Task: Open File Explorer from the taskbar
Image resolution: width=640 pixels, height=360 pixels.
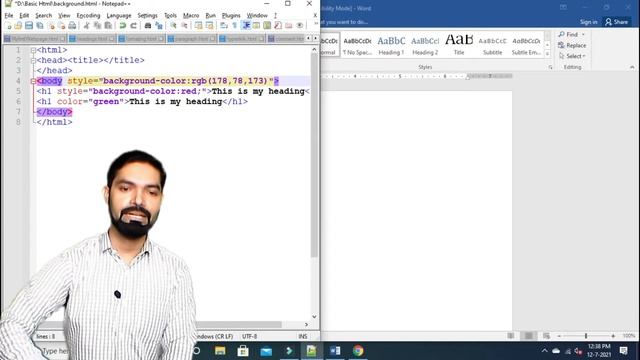Action: pos(220,351)
